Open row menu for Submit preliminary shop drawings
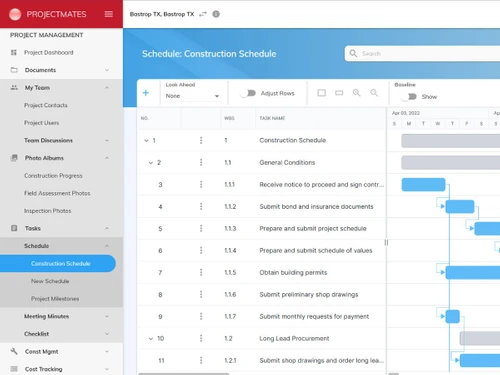Viewport: 500px width, 375px height. coord(201,294)
